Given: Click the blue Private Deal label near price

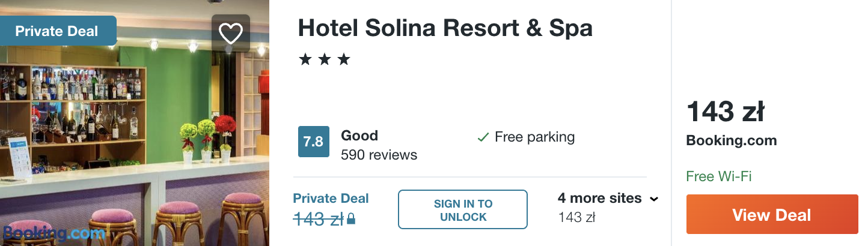Looking at the screenshot, I should [x=331, y=199].
